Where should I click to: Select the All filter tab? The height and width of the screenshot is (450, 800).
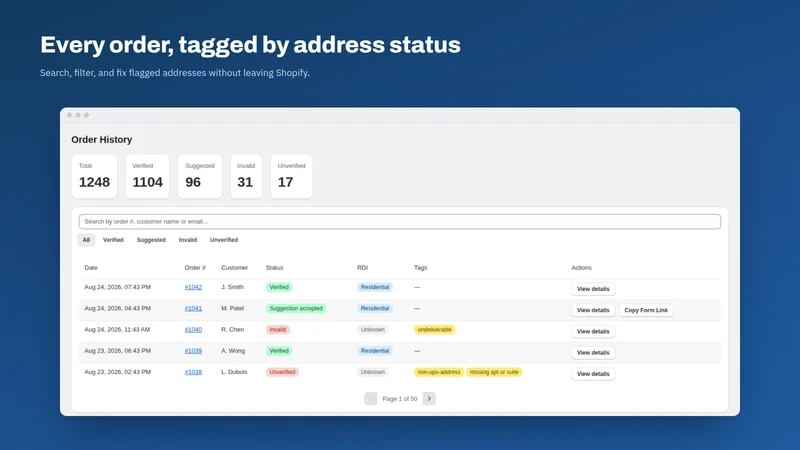[86, 240]
